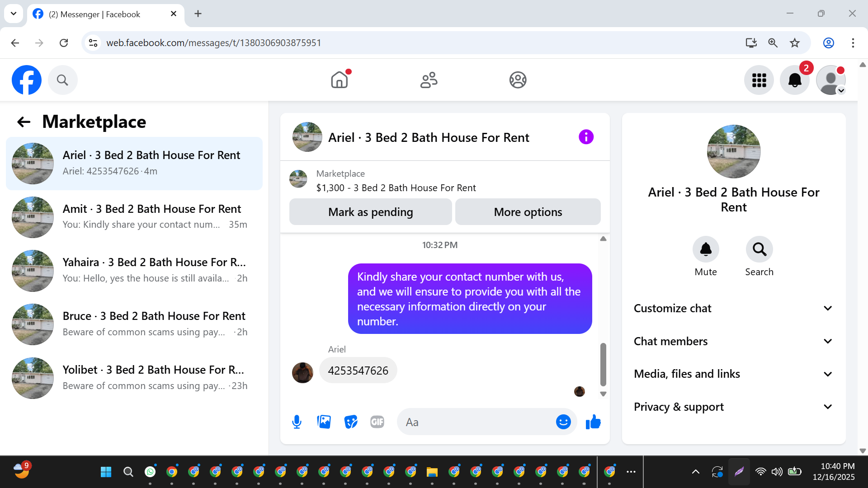Go back from Marketplace chats list
The height and width of the screenshot is (488, 868).
coord(24,122)
